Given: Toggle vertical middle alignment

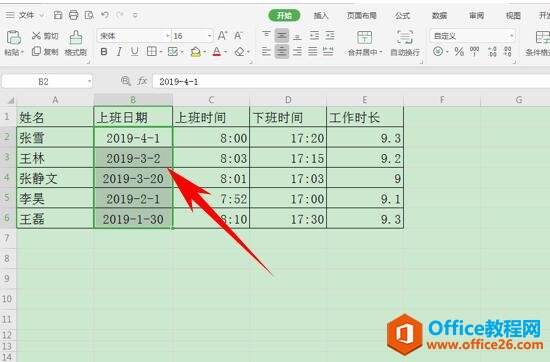Looking at the screenshot, I should click(x=282, y=35).
